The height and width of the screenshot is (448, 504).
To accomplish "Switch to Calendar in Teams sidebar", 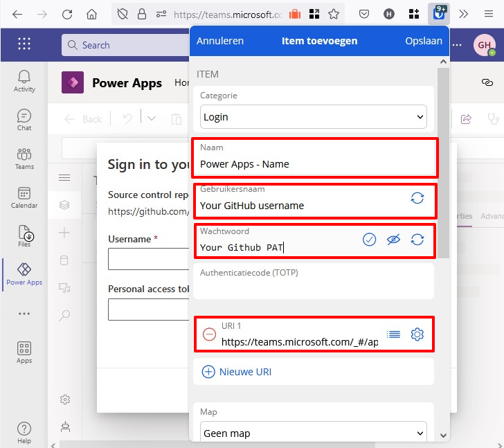I will (24, 197).
